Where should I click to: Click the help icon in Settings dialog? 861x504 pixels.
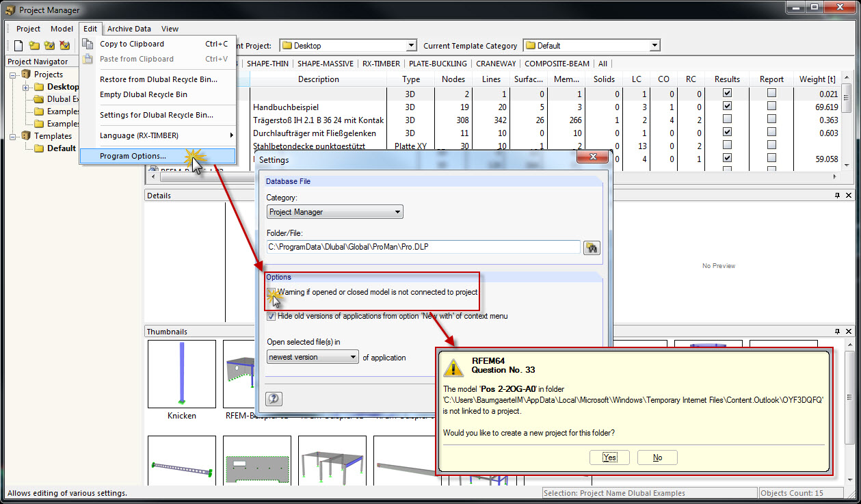point(274,399)
